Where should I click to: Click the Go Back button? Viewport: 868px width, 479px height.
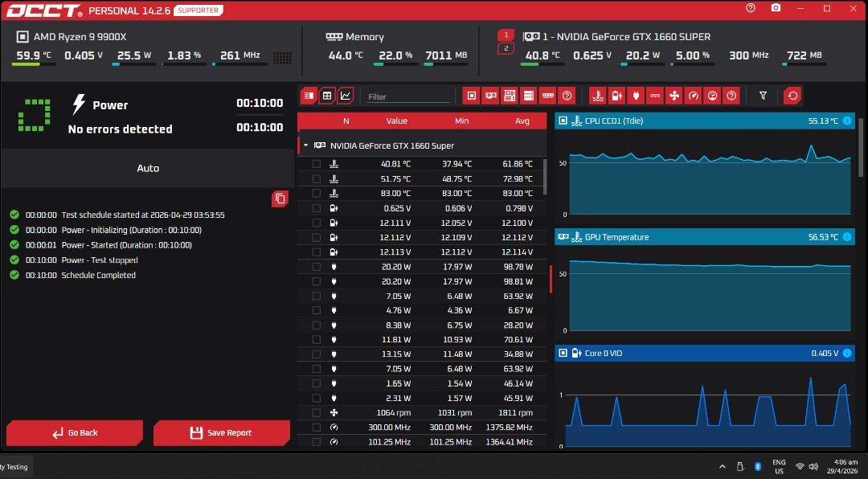click(x=75, y=432)
